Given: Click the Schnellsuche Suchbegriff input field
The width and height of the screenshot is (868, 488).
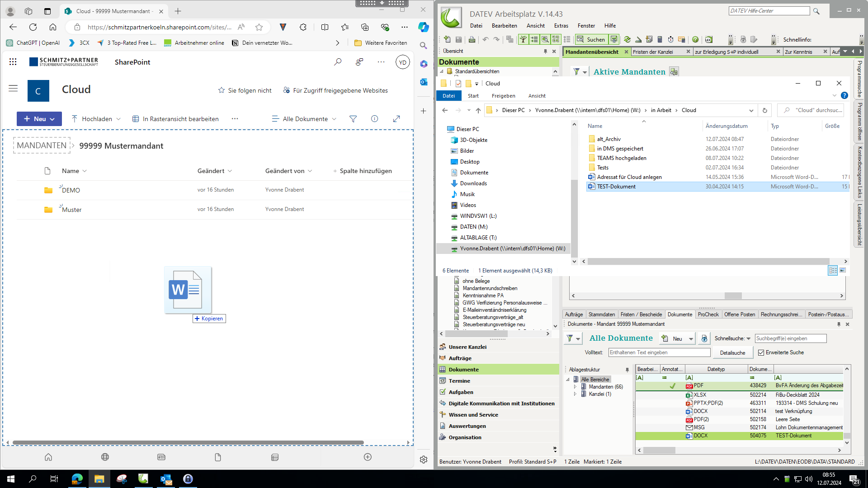Looking at the screenshot, I should (x=790, y=338).
